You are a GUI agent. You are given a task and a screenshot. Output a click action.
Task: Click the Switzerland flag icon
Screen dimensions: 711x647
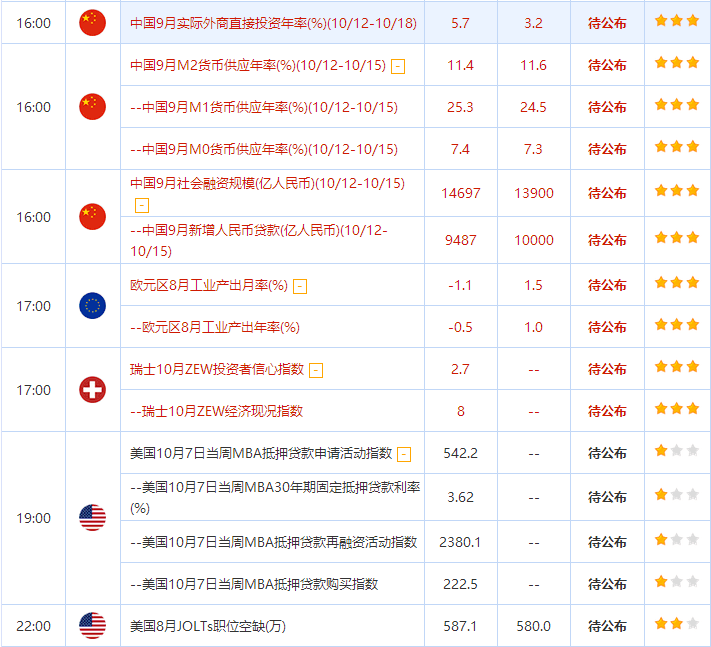[x=92, y=390]
